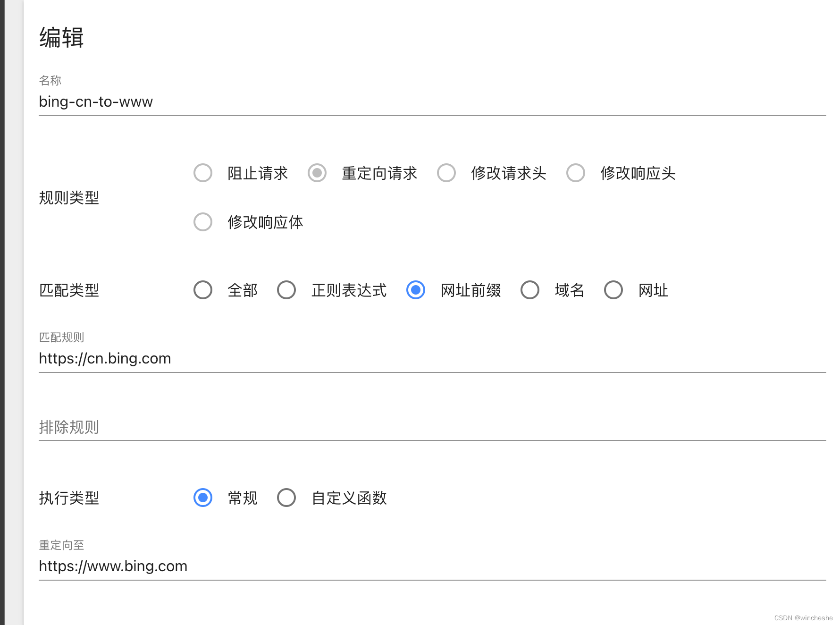Click the 匹配规则 field label
Image resolution: width=840 pixels, height=625 pixels.
pos(61,338)
